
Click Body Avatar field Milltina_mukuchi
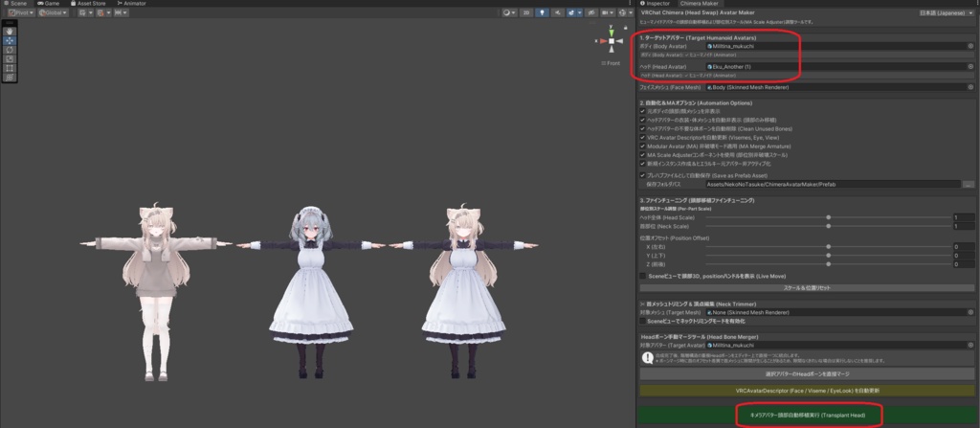coord(835,46)
